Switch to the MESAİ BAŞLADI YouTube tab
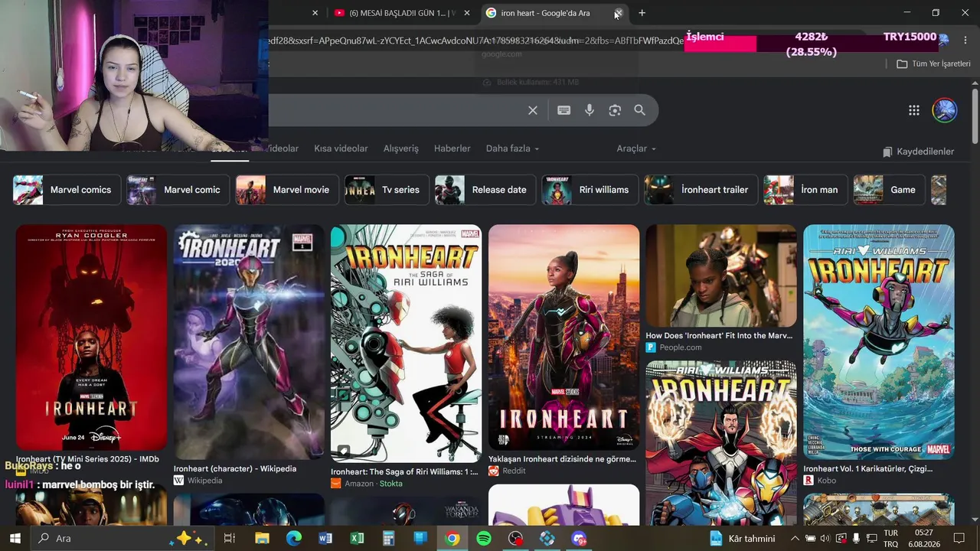 (x=401, y=13)
